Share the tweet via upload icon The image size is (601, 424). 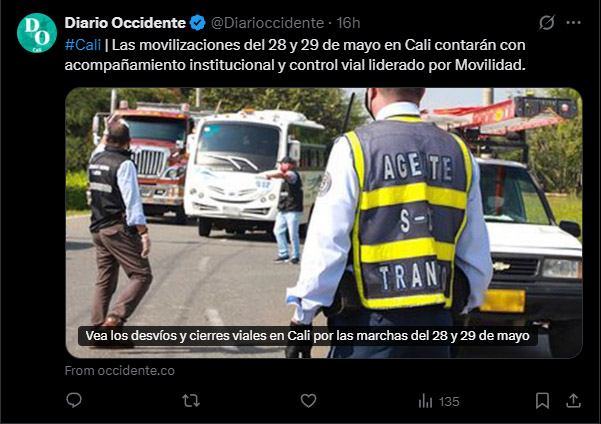(573, 401)
